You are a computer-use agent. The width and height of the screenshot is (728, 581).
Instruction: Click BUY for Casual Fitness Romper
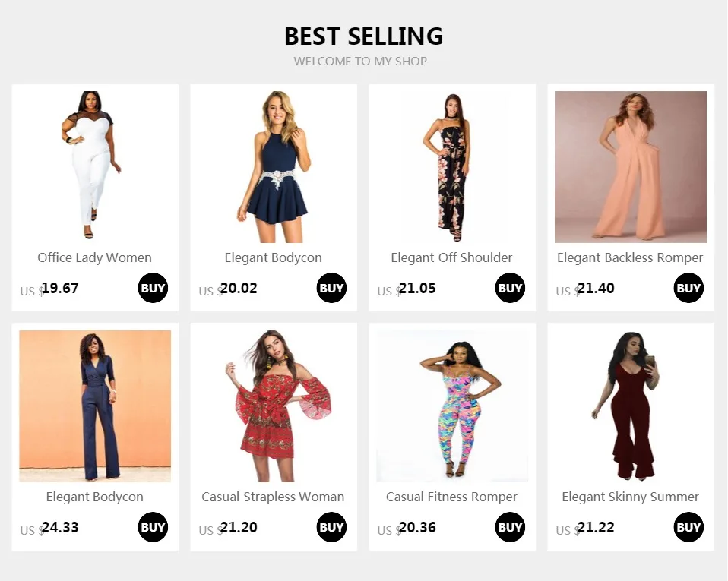(510, 527)
